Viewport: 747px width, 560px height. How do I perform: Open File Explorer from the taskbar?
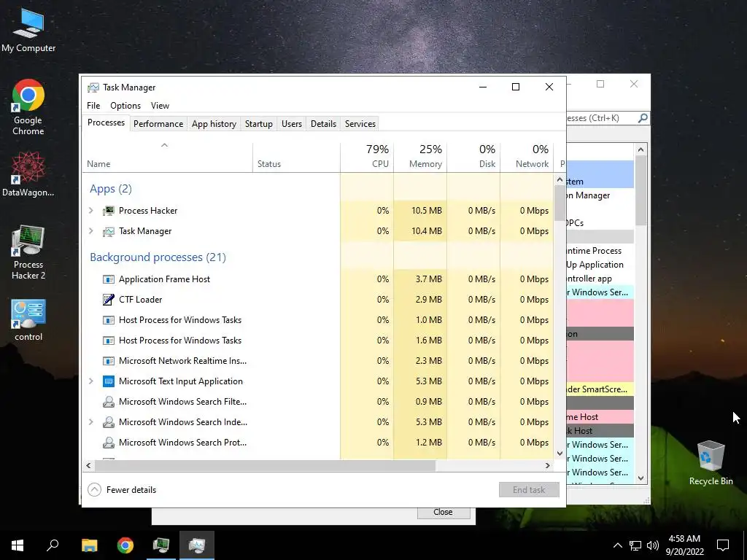(x=89, y=545)
